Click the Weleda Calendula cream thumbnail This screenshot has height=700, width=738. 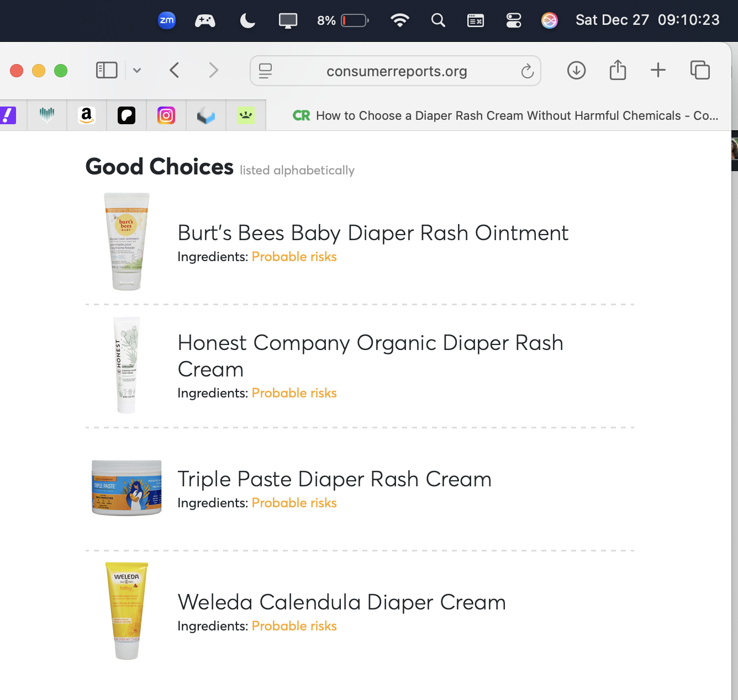126,611
